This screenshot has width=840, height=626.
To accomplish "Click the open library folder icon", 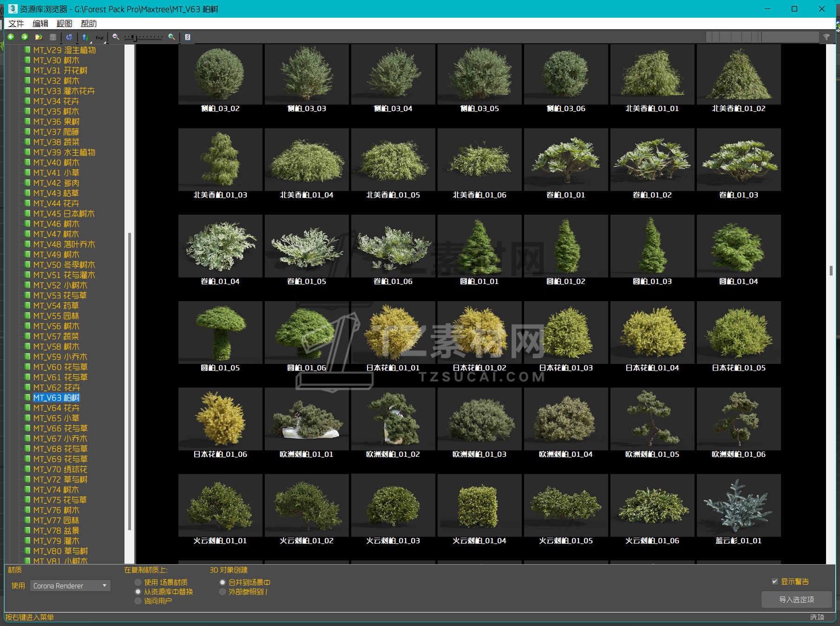I will point(39,37).
